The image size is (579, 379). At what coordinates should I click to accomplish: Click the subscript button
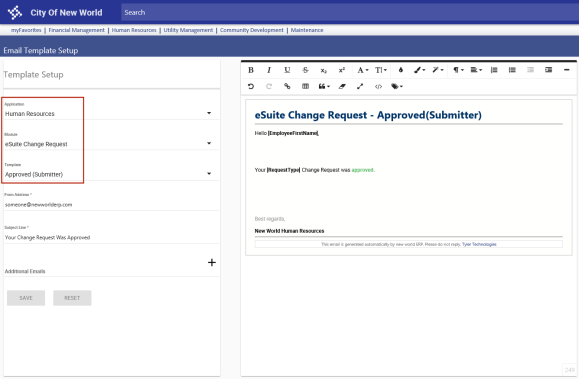[x=323, y=70]
